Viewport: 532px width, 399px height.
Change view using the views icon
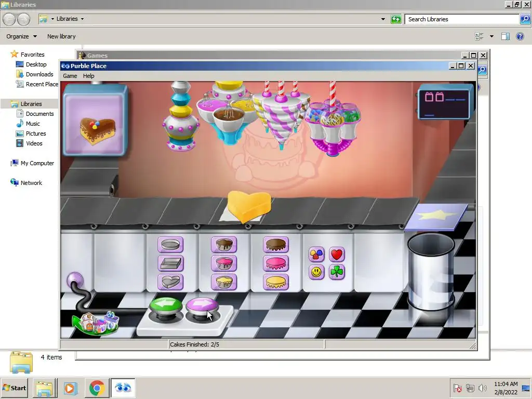pyautogui.click(x=479, y=36)
